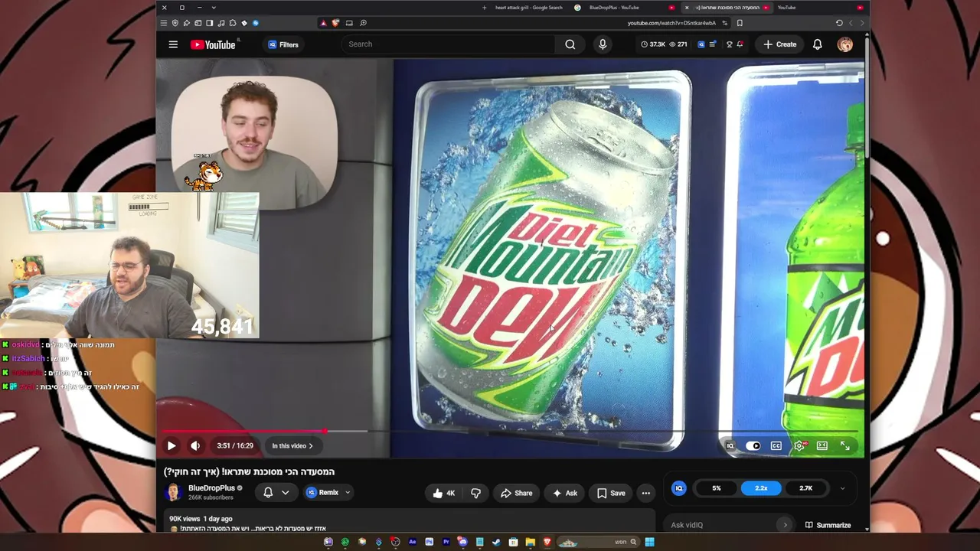
Task: Focus the YouTube search box
Action: click(x=449, y=44)
